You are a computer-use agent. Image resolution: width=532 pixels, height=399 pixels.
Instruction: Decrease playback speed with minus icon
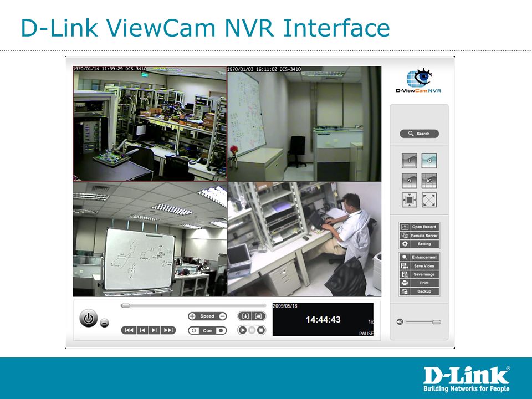click(223, 316)
